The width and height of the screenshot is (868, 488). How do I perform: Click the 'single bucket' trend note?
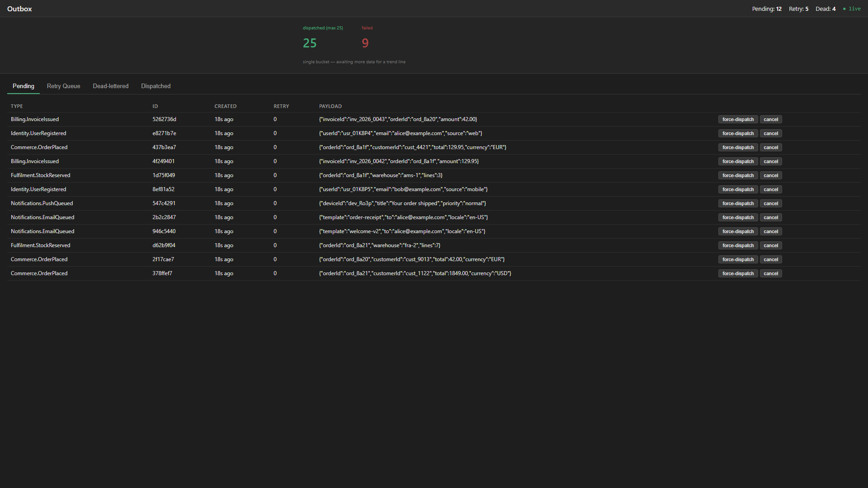click(354, 62)
